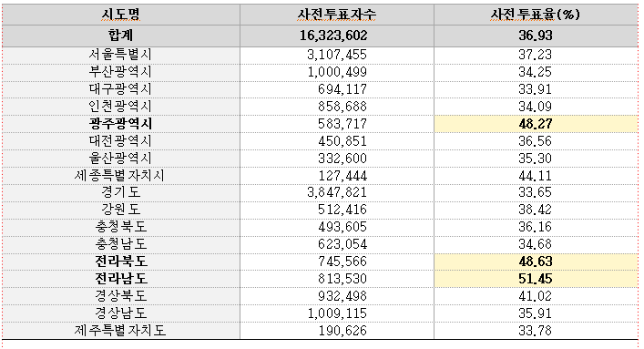Select the 제주특별자치도 cell

pyautogui.click(x=121, y=331)
